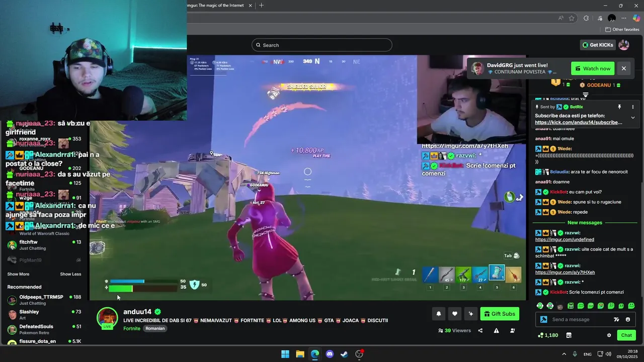
Task: Click the heart follow icon
Action: coord(455,314)
